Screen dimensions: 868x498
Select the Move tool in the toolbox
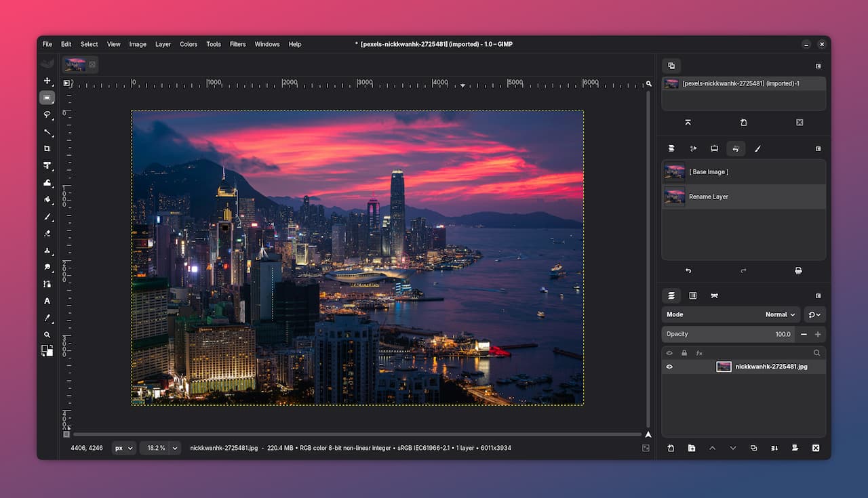coord(47,81)
